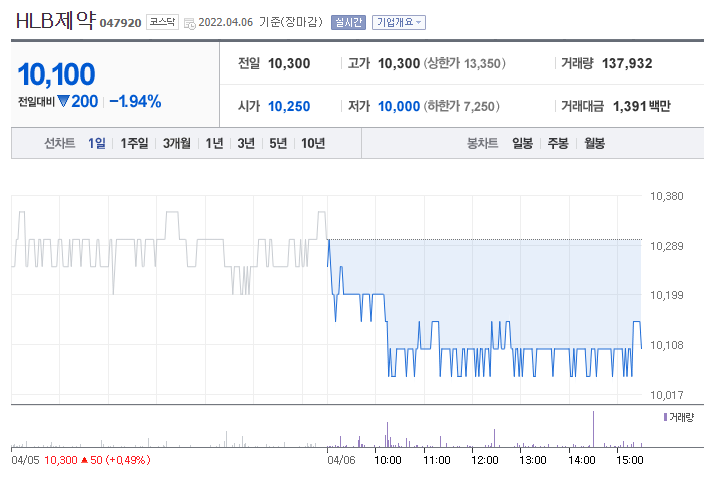Image resolution: width=704 pixels, height=479 pixels.
Task: Click the 10,017 y-axis label
Action: (667, 395)
